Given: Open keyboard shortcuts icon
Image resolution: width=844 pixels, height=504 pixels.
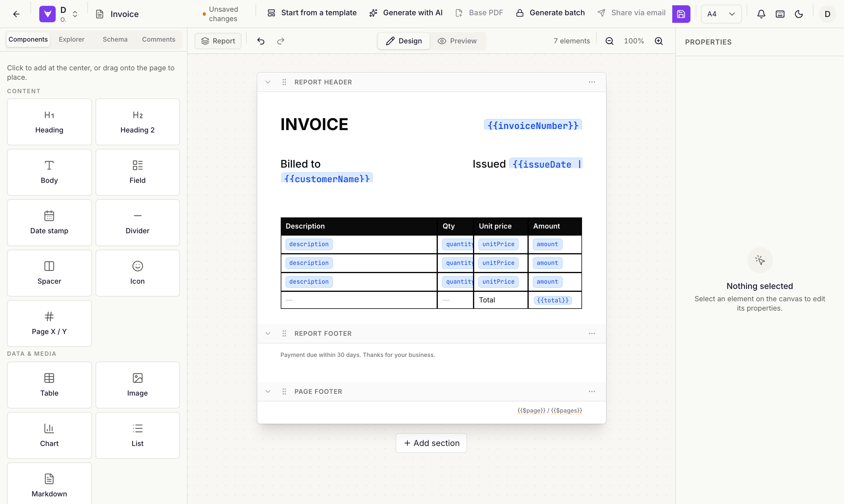Looking at the screenshot, I should coord(780,14).
